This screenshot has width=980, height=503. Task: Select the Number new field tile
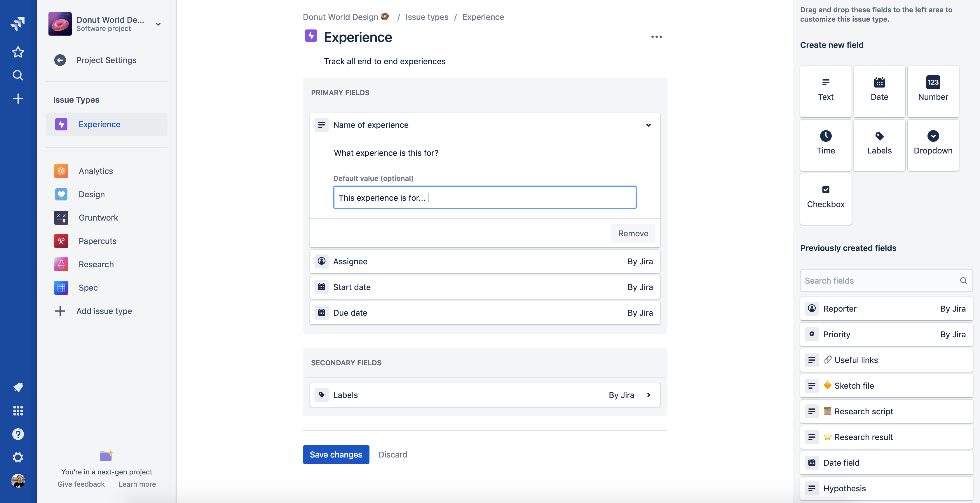point(933,91)
